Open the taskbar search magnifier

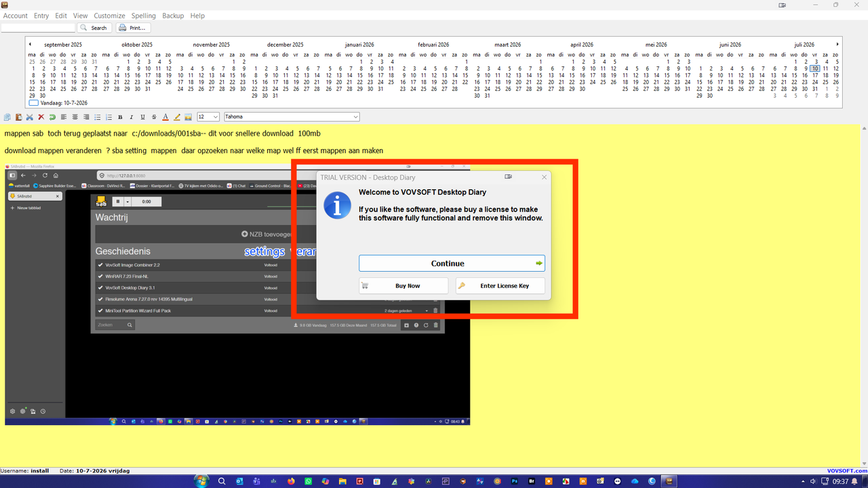click(x=222, y=481)
